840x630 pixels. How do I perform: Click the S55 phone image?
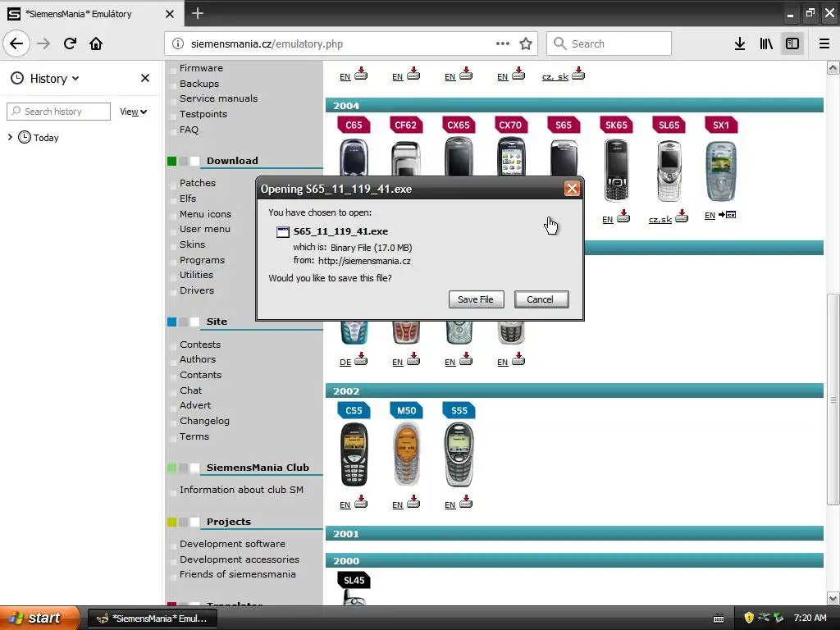(x=459, y=454)
